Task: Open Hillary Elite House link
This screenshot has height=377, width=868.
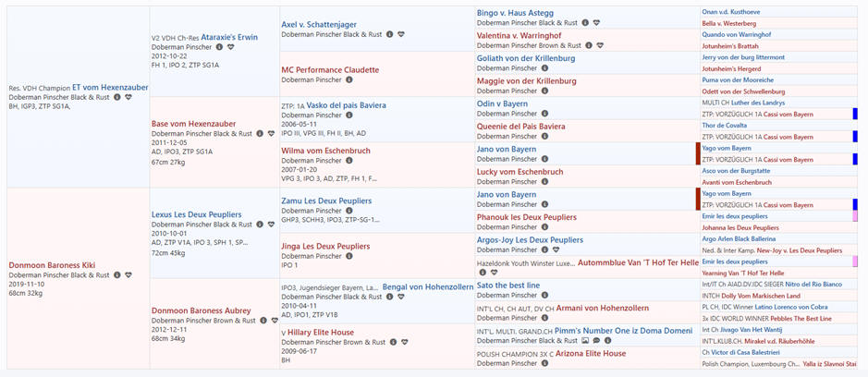Action: 321,332
